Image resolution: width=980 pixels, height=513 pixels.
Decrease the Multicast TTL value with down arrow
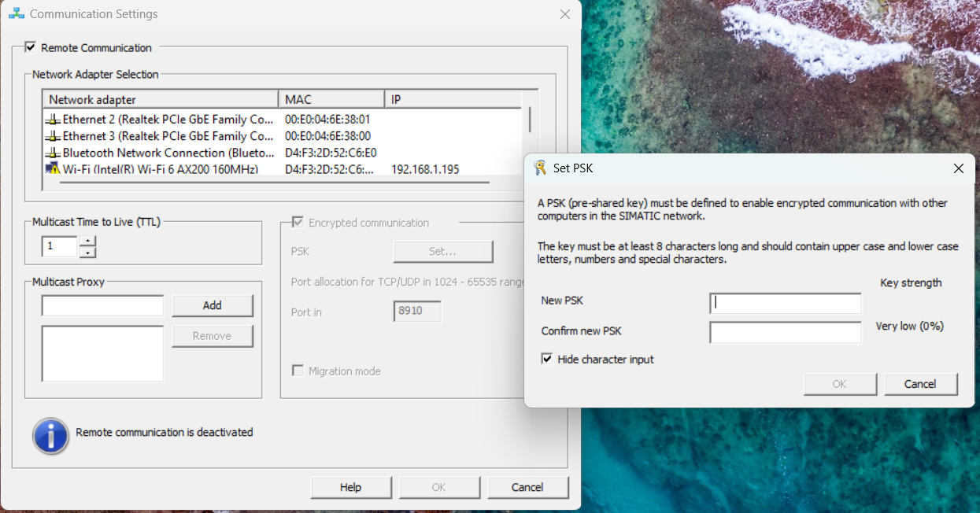point(88,253)
